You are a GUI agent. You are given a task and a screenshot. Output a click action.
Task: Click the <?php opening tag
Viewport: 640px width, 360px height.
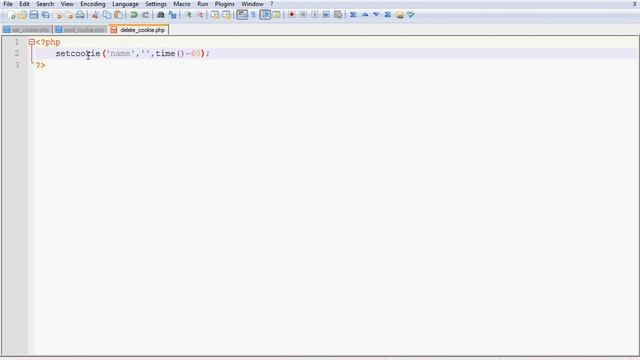(48, 42)
